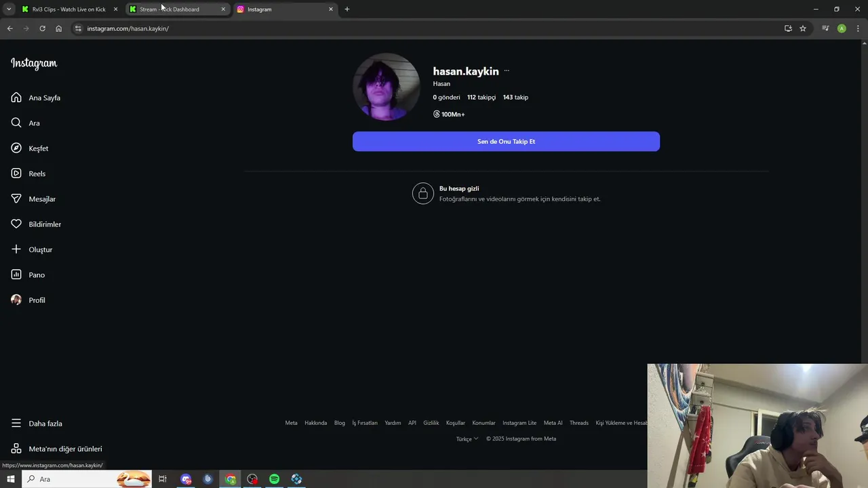
Task: Open Gizlilik footer link
Action: click(x=431, y=423)
